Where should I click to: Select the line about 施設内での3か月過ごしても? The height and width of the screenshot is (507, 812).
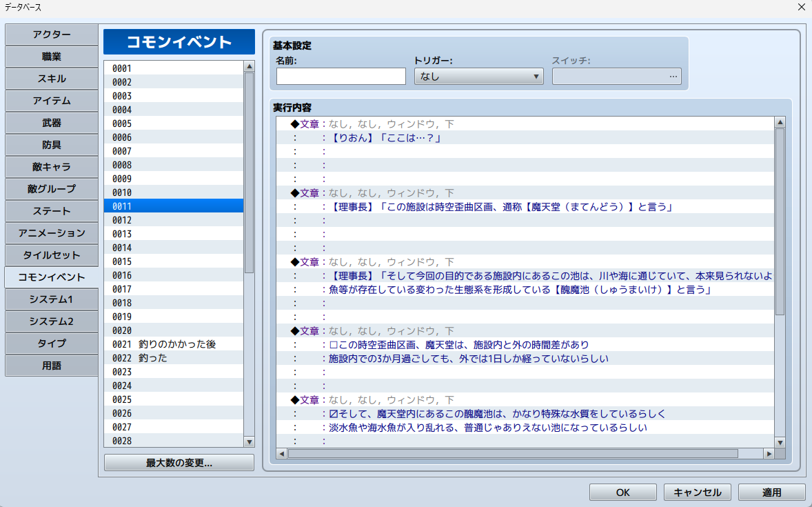pos(525,358)
